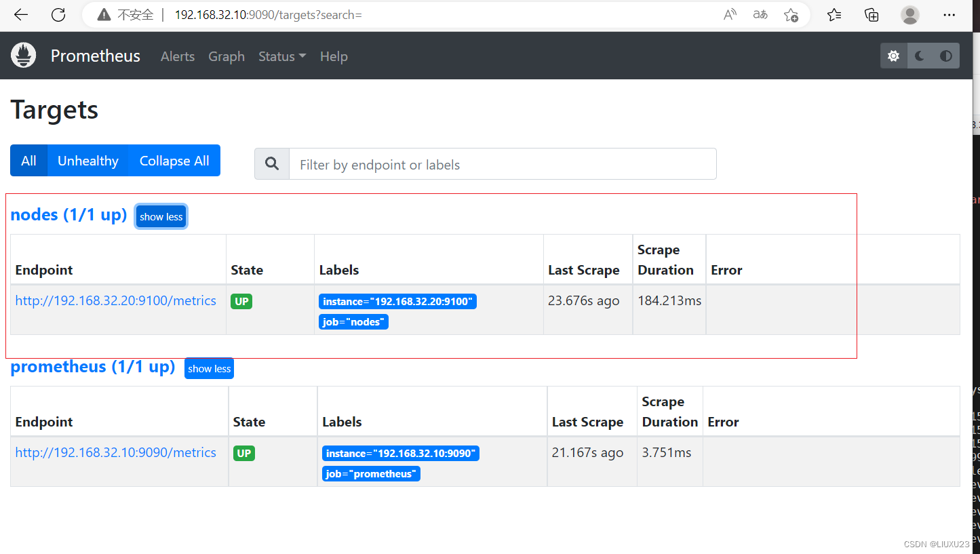Viewport: 980px width, 554px height.
Task: Click the search magnifier icon
Action: (272, 164)
